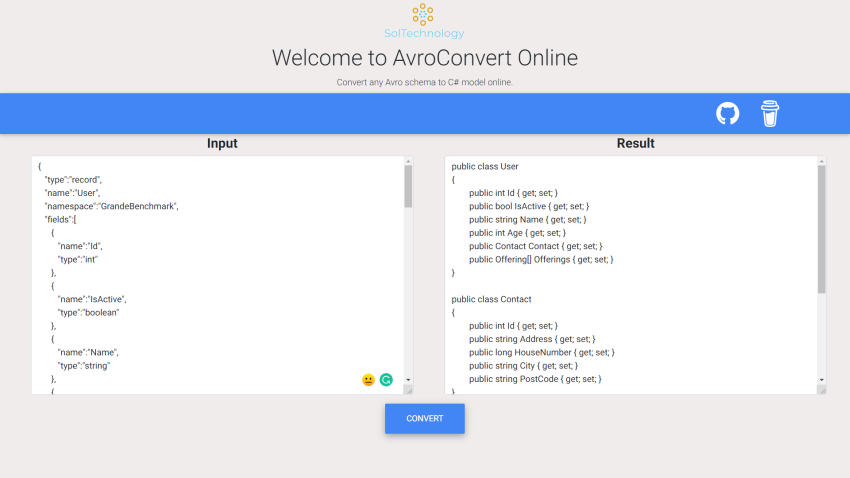Click "public Offering[] Offerings" line
This screenshot has height=478, width=850.
pyautogui.click(x=542, y=260)
